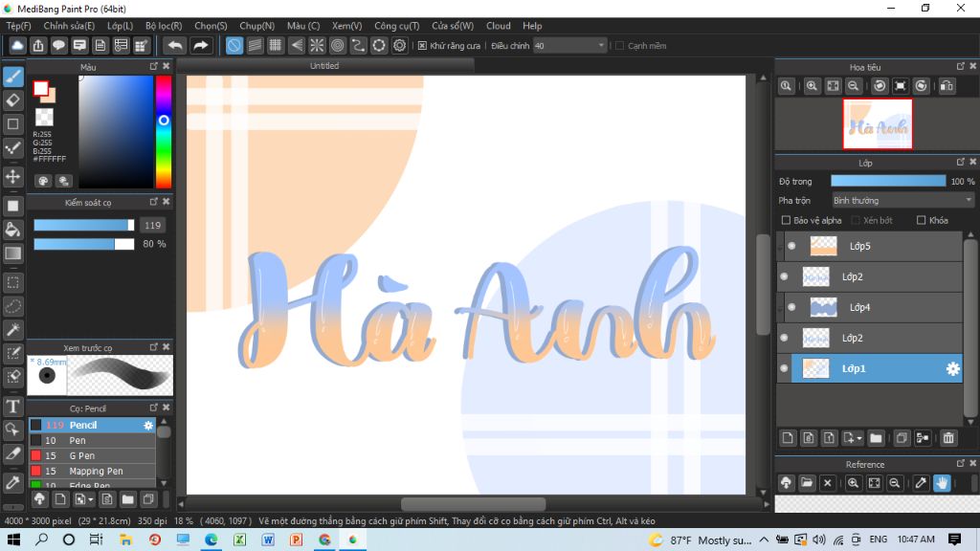Open Lớp1 layer settings gear
Viewport: 980px width, 551px height.
tap(952, 369)
